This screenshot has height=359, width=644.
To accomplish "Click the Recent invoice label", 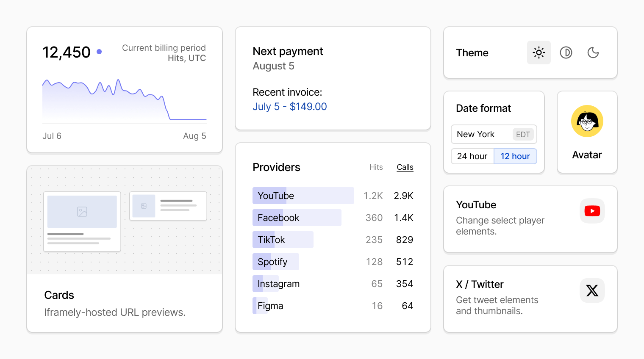I will pos(287,92).
